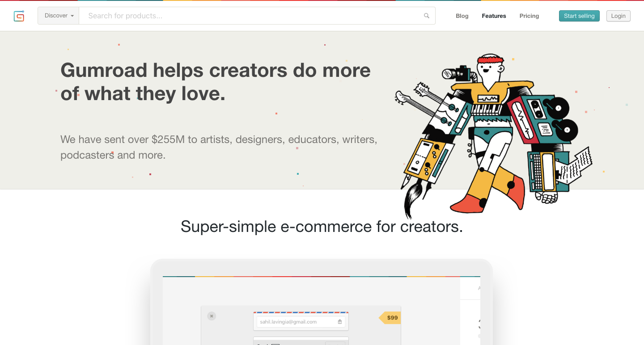Image resolution: width=644 pixels, height=345 pixels.
Task: Open the Discover dropdown
Action: 58,15
